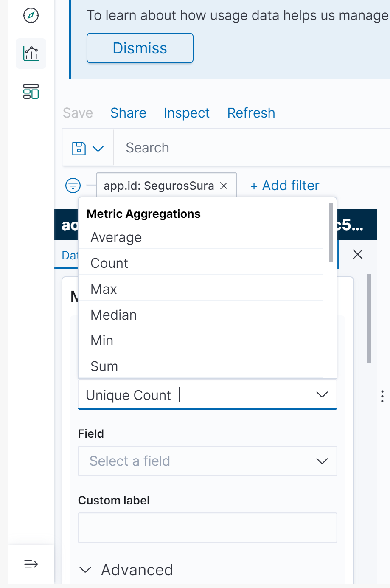
Task: Open the Dashboard icon in the sidebar
Action: point(31,91)
